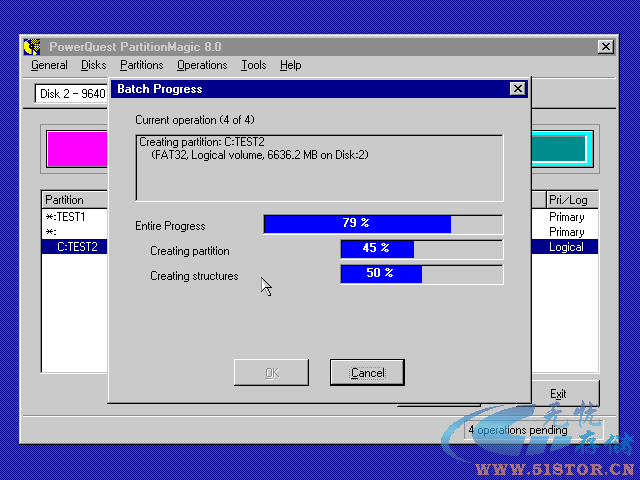Open the Operations menu

202,65
